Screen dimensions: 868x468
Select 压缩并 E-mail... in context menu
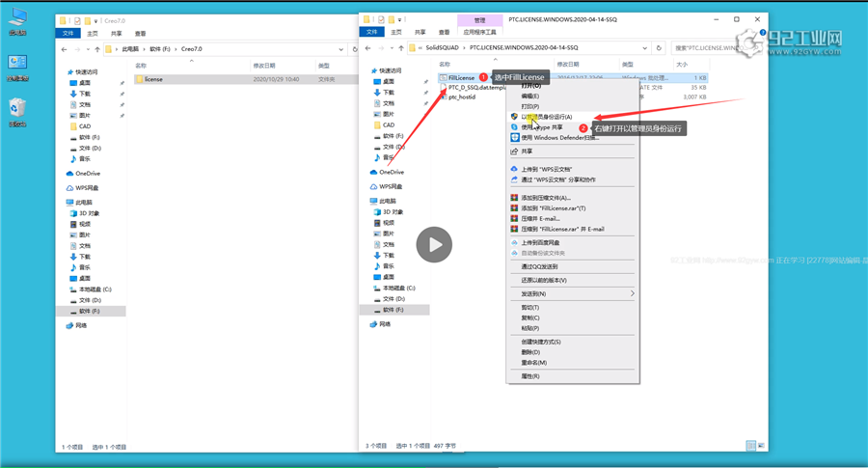click(540, 219)
